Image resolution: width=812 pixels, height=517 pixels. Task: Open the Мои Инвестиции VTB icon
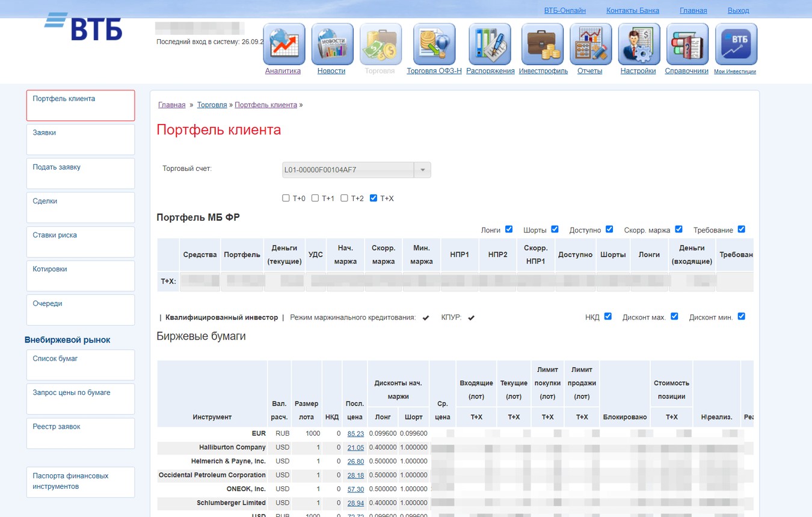[x=736, y=44]
